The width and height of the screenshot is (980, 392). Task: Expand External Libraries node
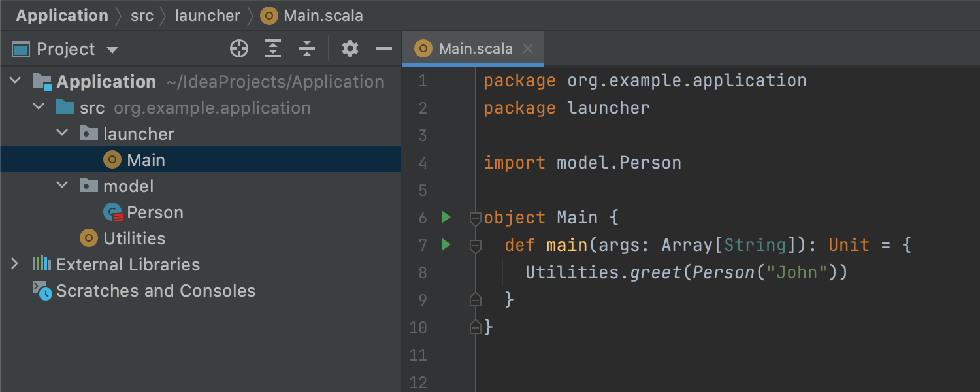pos(14,264)
